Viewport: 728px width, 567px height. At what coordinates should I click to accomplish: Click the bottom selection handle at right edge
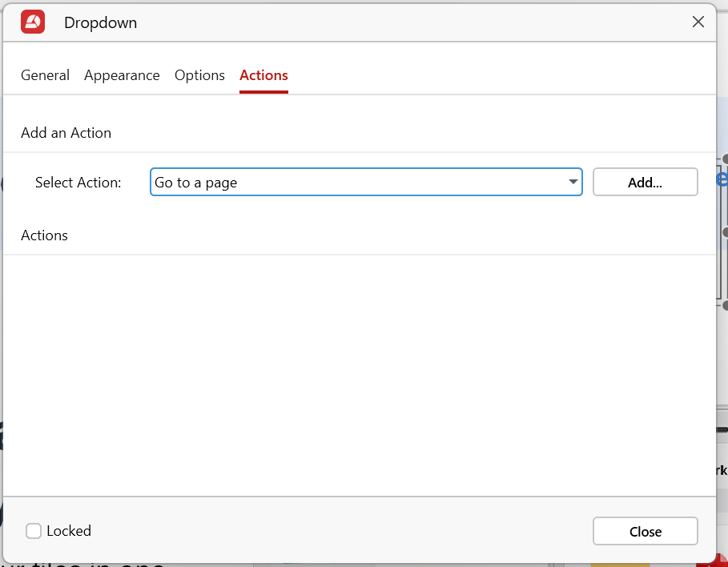[x=725, y=305]
